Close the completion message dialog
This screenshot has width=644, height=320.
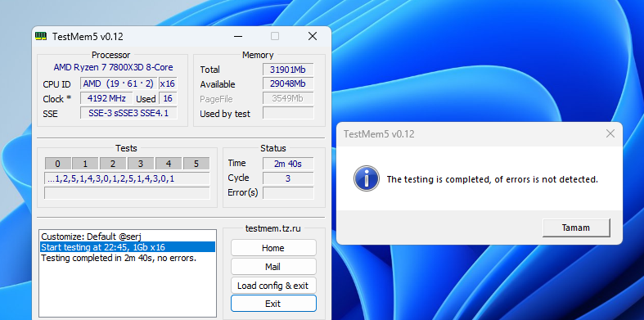point(610,133)
